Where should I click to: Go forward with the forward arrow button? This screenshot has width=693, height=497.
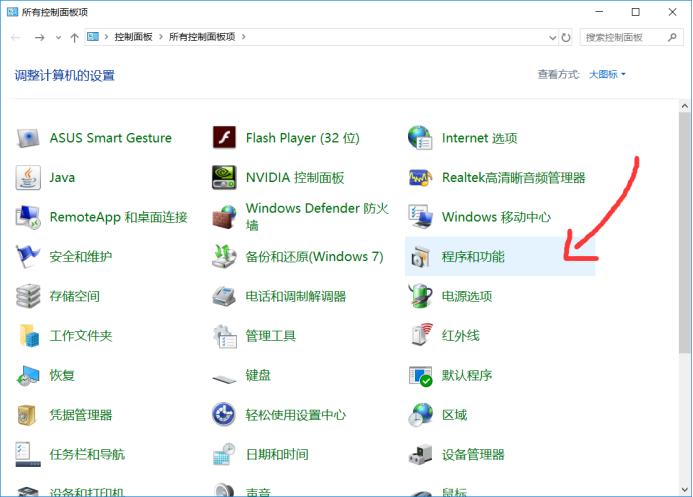(x=39, y=38)
